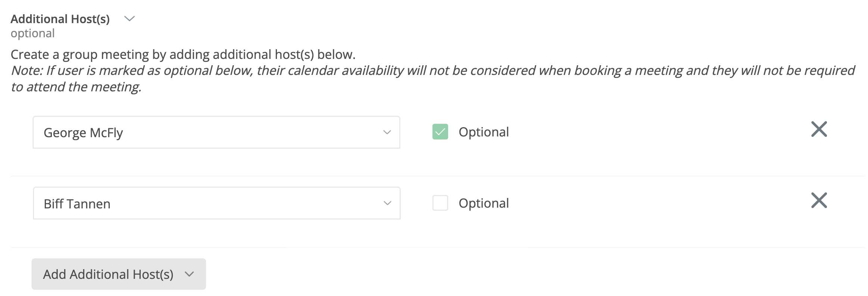Uncheck the Optional checkbox for George McFly
The height and width of the screenshot is (296, 868).
point(440,132)
